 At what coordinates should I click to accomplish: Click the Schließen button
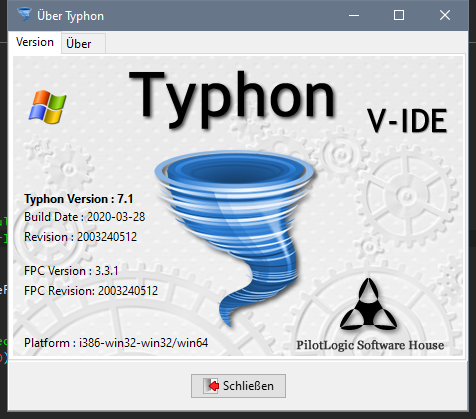(x=238, y=386)
